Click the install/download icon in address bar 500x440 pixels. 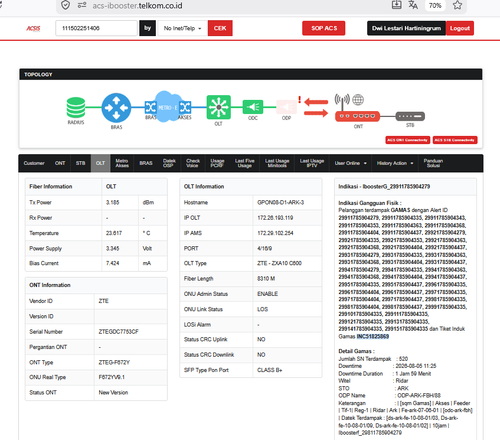point(396,5)
